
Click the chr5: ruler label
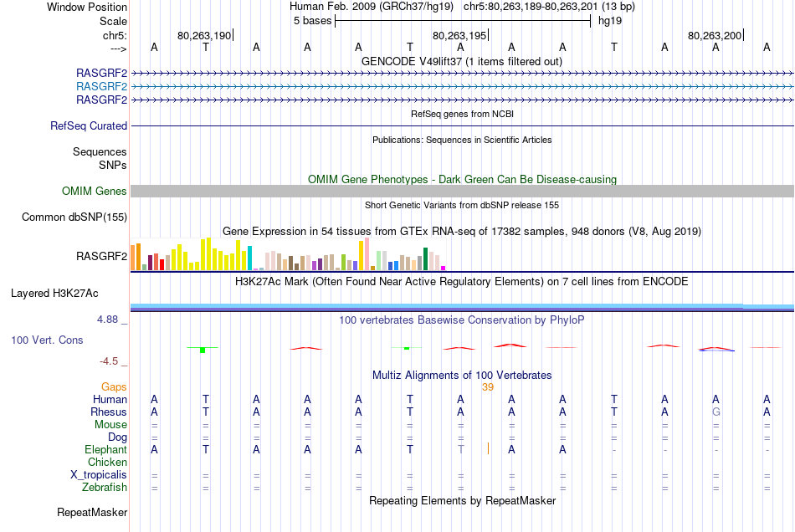(x=115, y=35)
